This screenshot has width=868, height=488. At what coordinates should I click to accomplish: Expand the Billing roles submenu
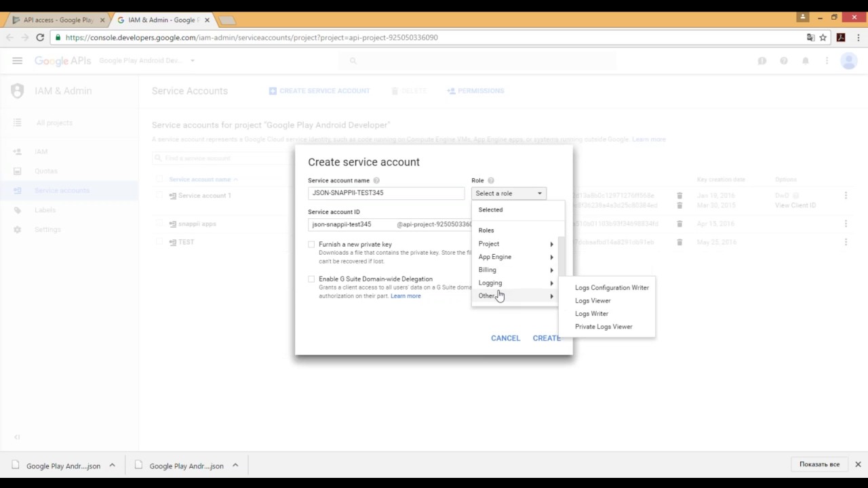pos(516,270)
